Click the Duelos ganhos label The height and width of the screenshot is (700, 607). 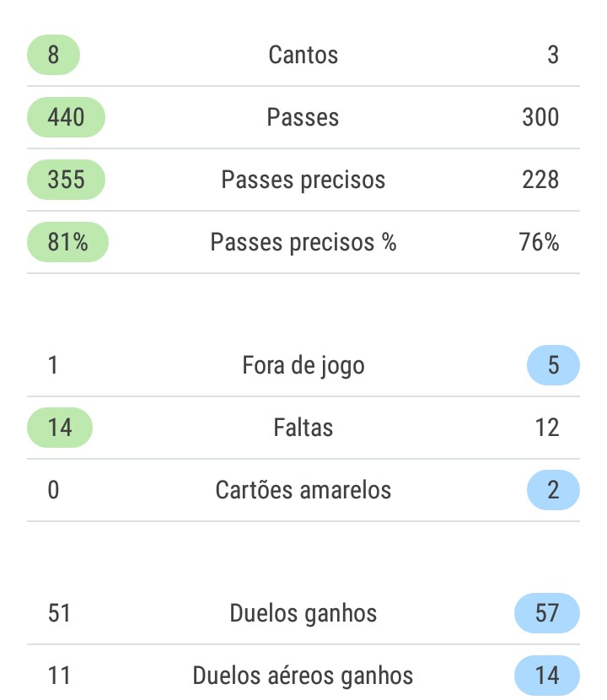point(303,613)
